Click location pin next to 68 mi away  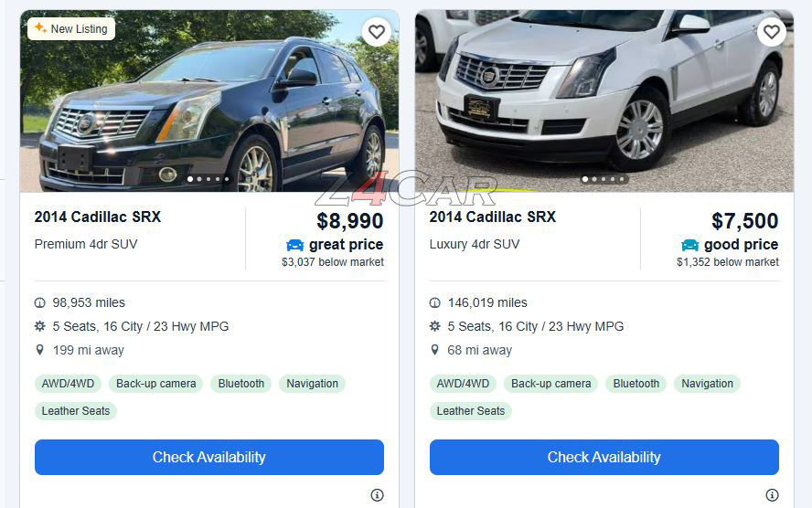435,350
